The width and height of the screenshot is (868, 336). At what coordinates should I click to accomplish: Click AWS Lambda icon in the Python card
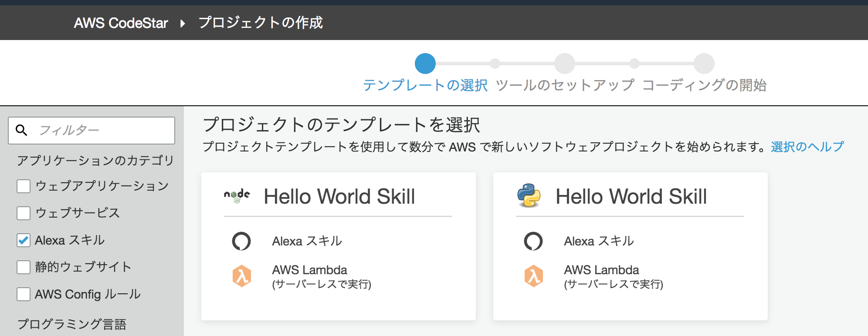[533, 276]
